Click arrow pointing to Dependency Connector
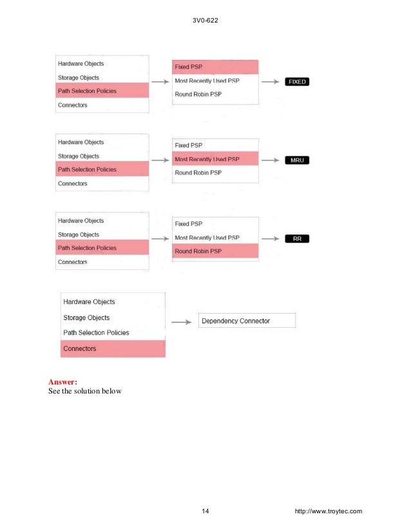 pos(181,322)
